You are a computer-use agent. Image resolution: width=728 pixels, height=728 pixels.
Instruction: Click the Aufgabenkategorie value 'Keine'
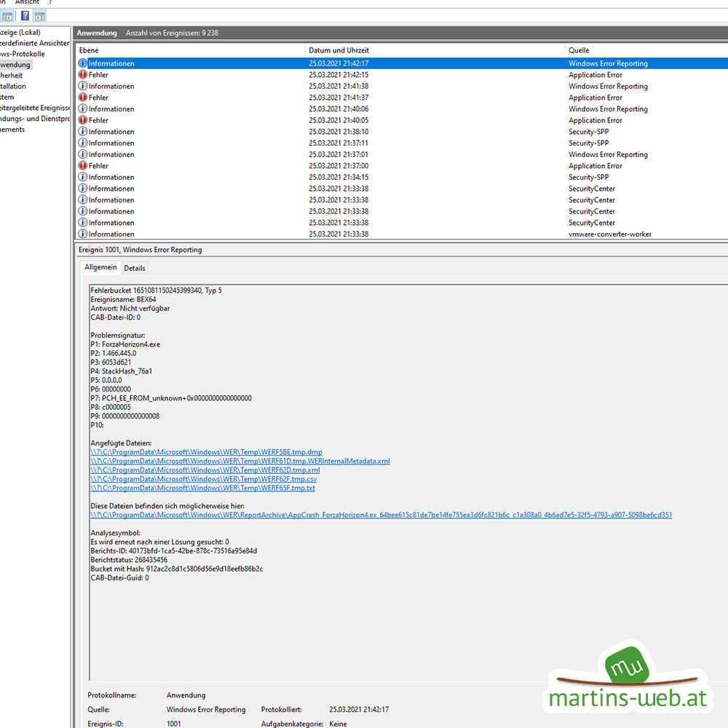click(x=338, y=724)
